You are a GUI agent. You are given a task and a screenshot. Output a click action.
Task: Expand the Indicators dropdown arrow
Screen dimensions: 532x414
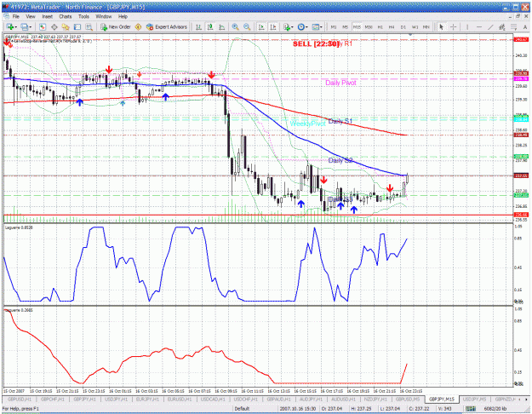pos(293,27)
